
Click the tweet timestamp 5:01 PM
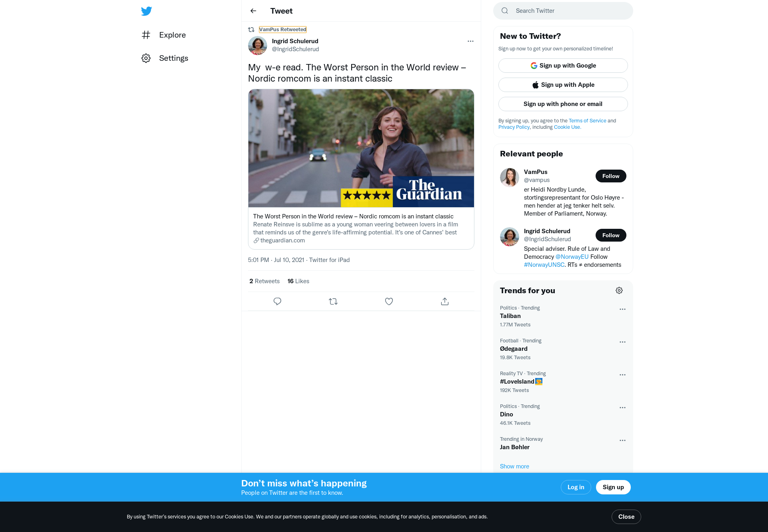276,260
